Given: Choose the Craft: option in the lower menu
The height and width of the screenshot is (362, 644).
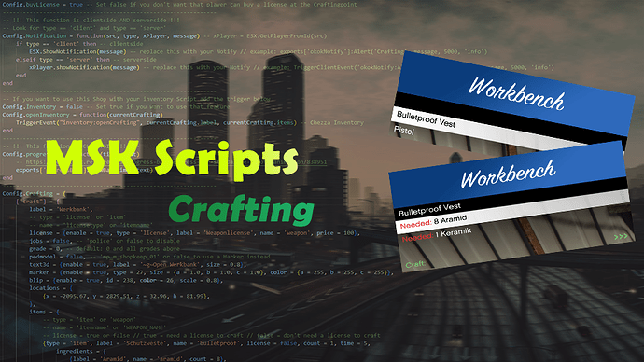Looking at the screenshot, I should click(x=415, y=264).
